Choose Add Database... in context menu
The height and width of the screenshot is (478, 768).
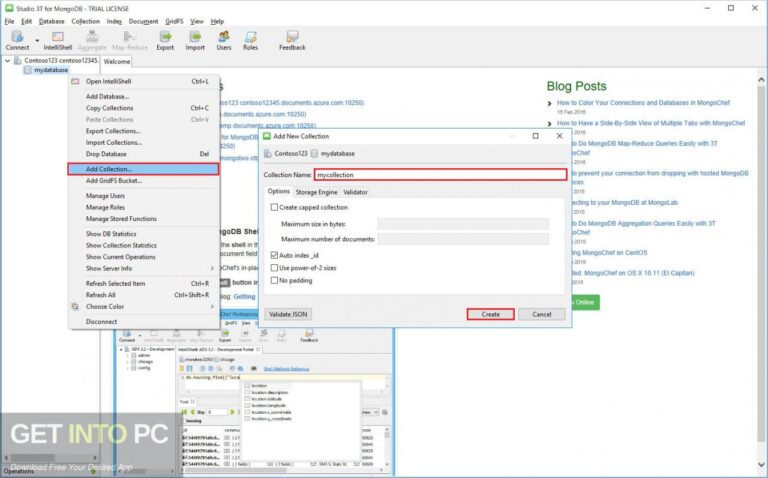click(x=144, y=96)
